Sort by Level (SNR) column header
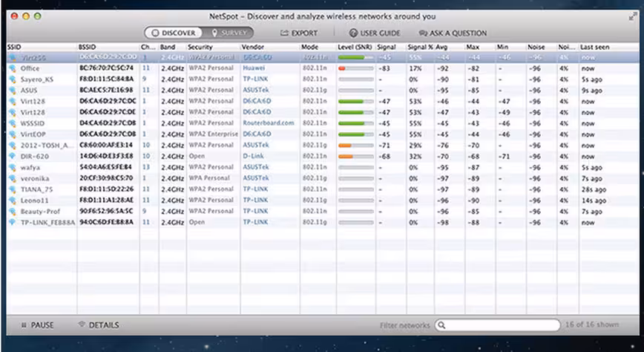 tap(355, 48)
